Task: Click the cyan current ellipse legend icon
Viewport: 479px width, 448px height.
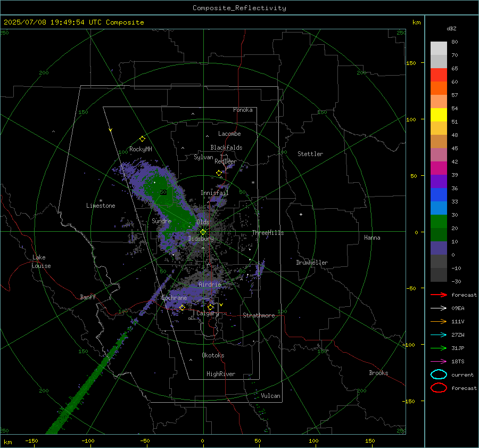Action: coord(439,374)
